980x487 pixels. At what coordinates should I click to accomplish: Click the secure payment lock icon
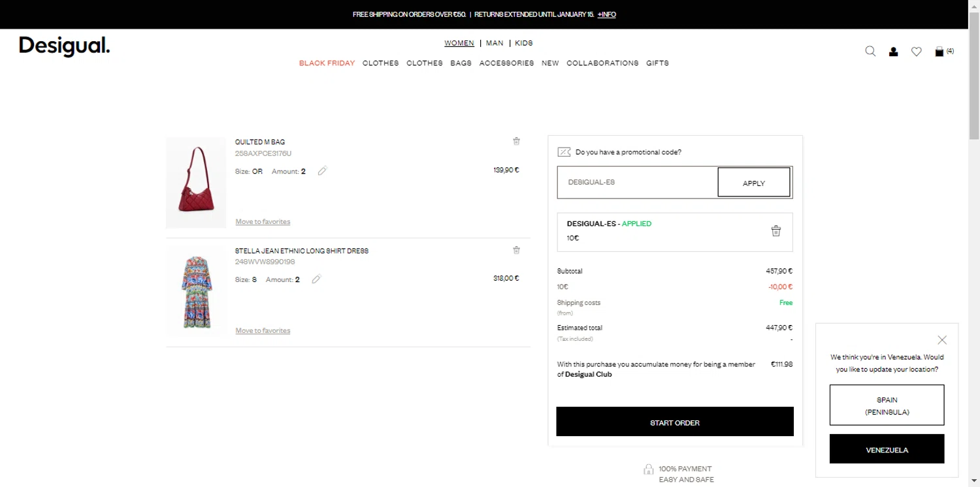(648, 469)
